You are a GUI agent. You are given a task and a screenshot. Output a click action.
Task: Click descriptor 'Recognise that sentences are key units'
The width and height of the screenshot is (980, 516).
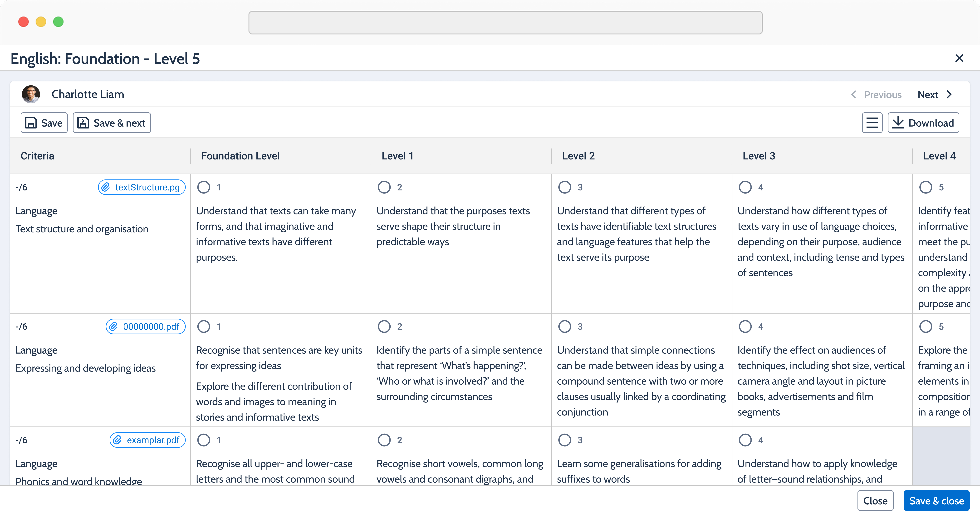tap(279, 358)
